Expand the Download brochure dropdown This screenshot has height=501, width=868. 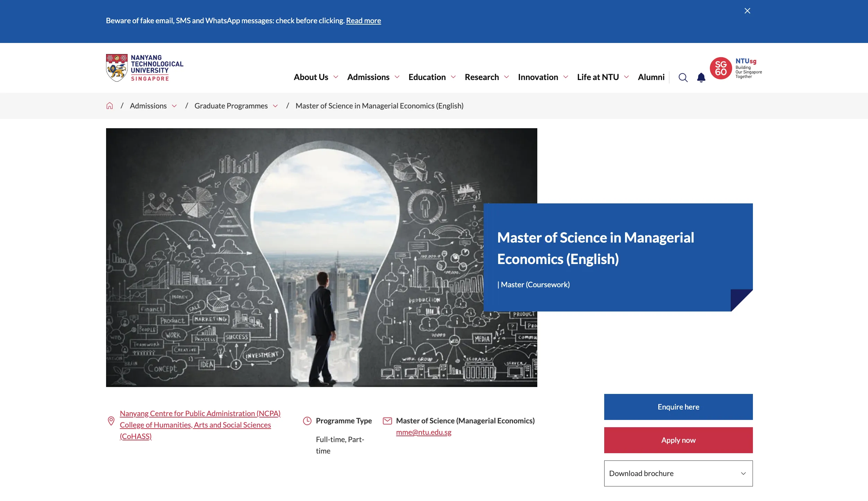(x=678, y=473)
